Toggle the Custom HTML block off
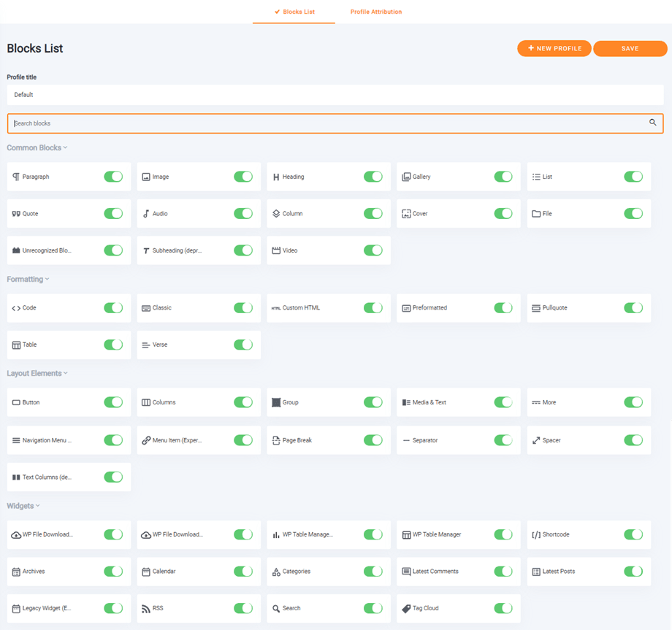Viewport: 672px width, 630px height. point(373,308)
